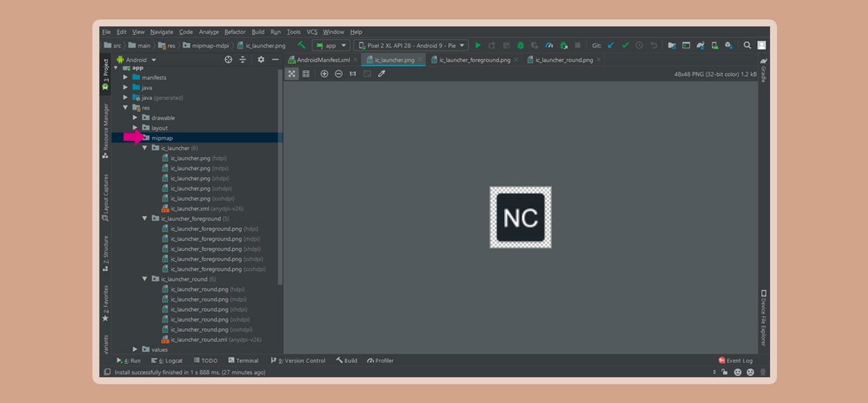Open the Android view dropdown in Project panel
868x403 pixels.
136,60
